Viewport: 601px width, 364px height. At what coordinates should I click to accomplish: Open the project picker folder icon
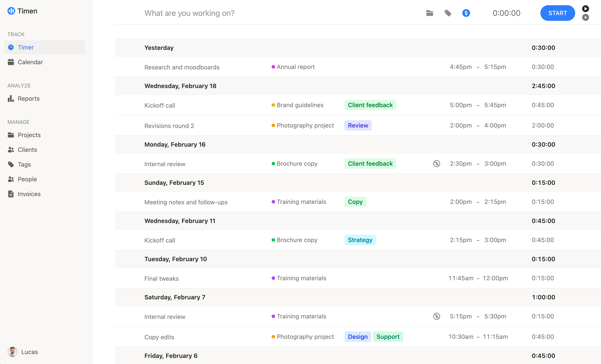(x=429, y=13)
